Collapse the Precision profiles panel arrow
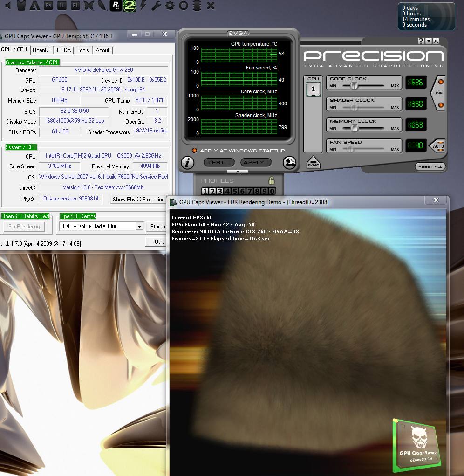 pyautogui.click(x=238, y=172)
